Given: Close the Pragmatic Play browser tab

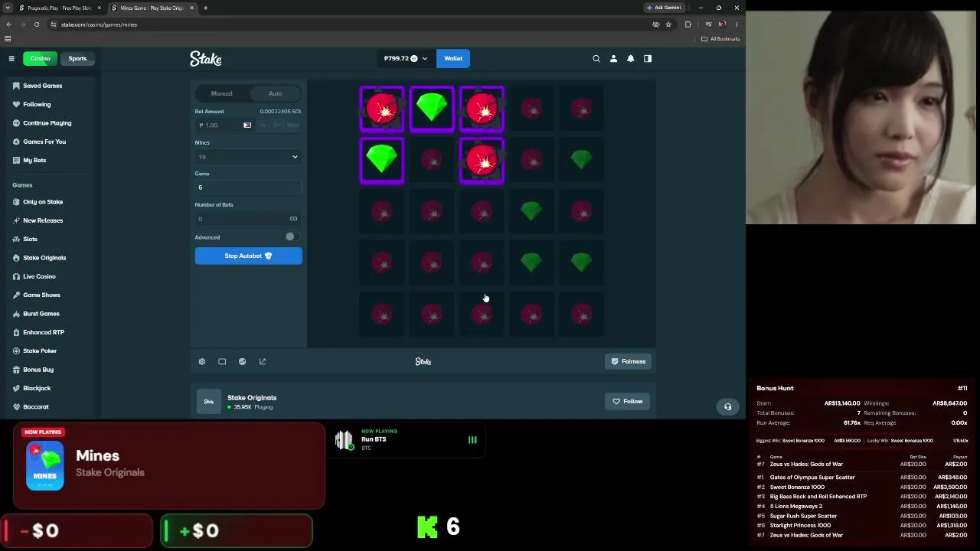Looking at the screenshot, I should pyautogui.click(x=99, y=8).
